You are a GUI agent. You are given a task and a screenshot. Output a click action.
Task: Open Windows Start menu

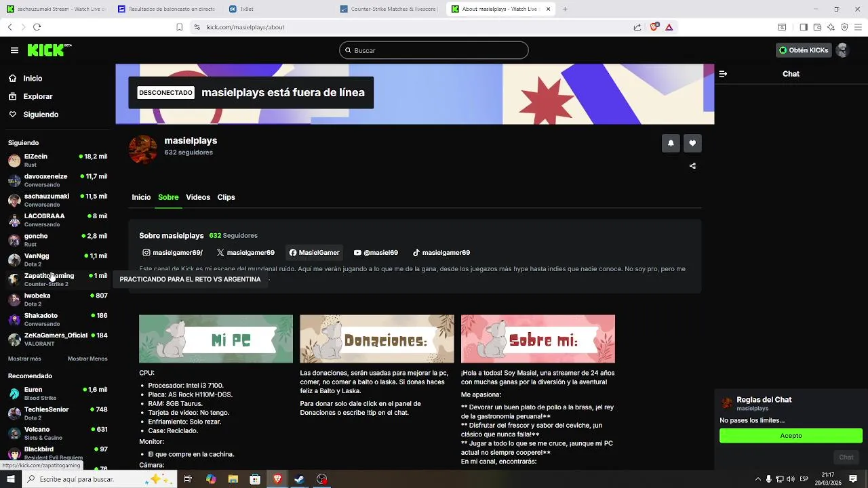[x=10, y=479]
